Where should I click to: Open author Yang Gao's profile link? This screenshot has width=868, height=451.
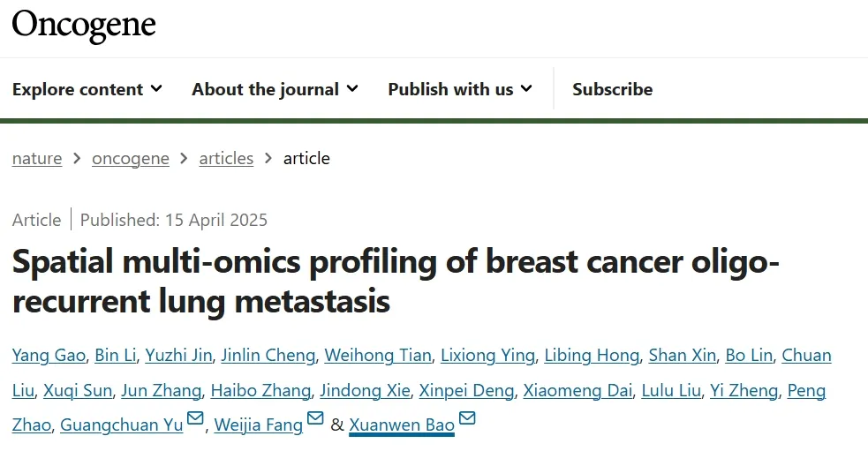(49, 356)
